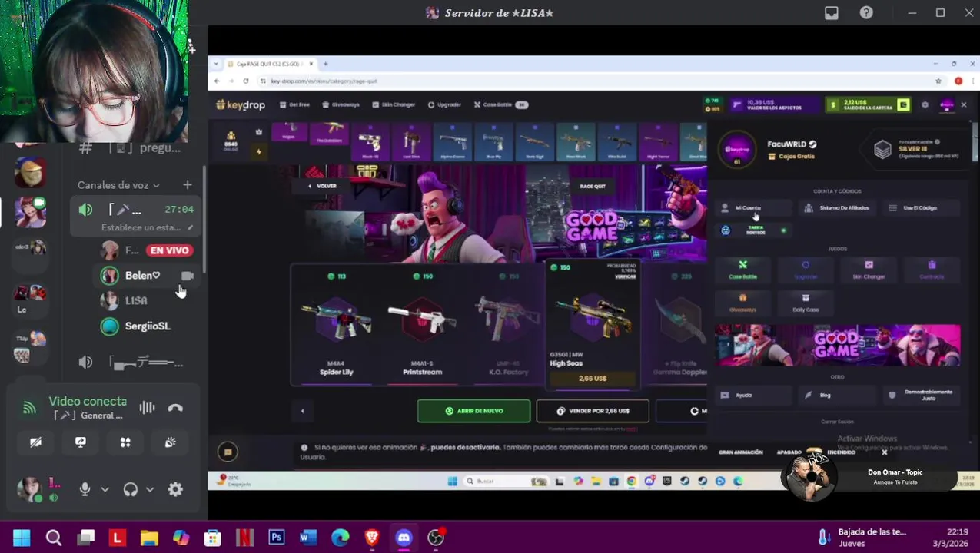
Task: Click wallet balance 2,12 US$ box
Action: pos(869,104)
